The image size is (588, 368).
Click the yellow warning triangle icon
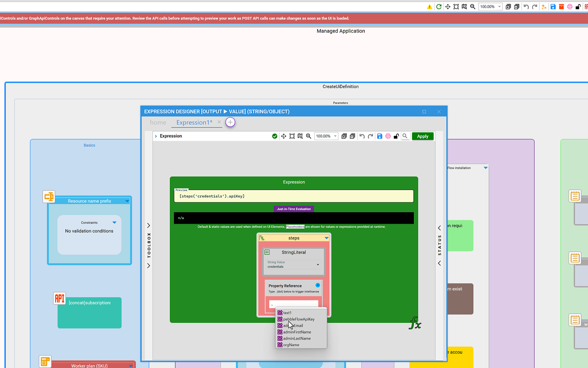(429, 7)
